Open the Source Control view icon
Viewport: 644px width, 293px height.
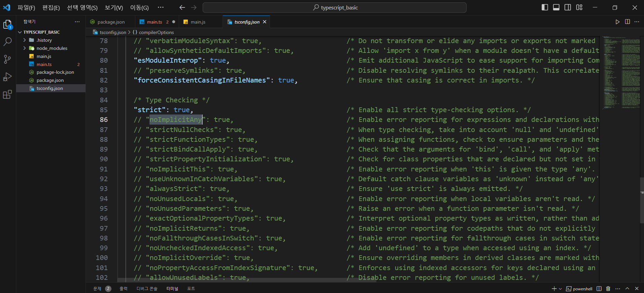point(7,59)
